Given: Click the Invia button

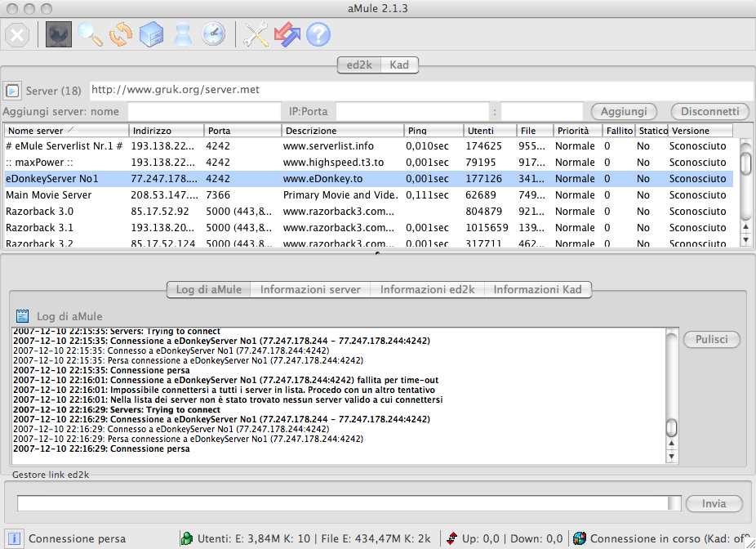Looking at the screenshot, I should click(x=714, y=503).
